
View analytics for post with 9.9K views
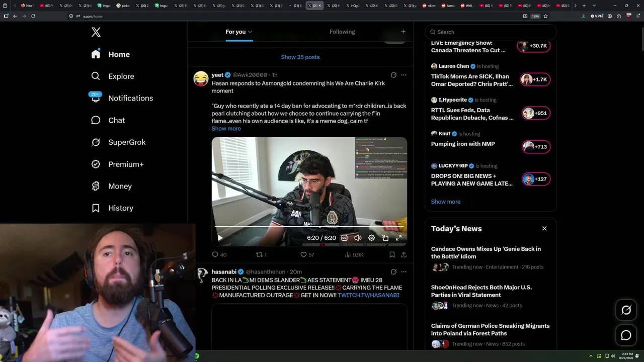[x=354, y=255]
